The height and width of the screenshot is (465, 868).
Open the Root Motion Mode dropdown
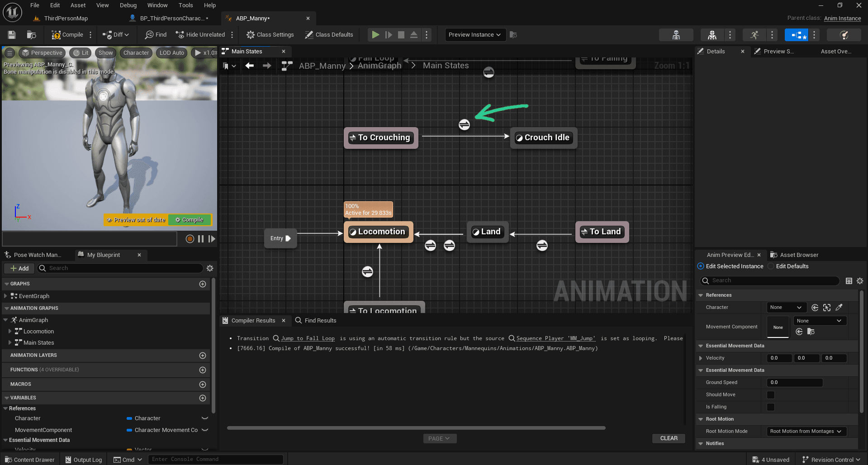[806, 432]
